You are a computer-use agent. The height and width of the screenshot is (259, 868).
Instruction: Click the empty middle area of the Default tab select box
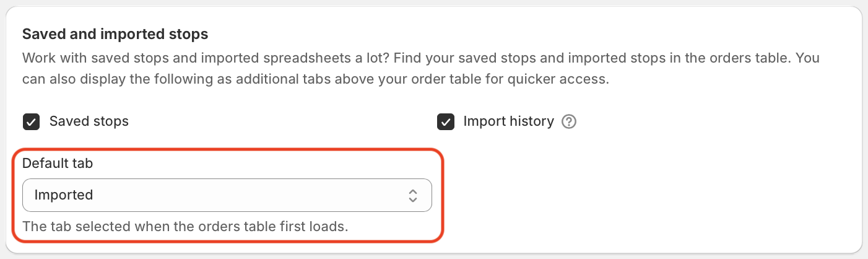tap(248, 195)
